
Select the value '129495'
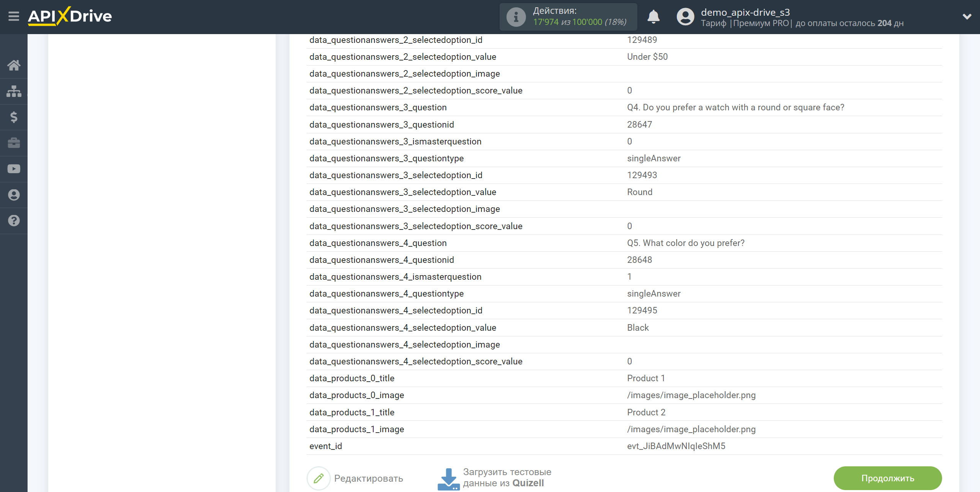point(642,310)
